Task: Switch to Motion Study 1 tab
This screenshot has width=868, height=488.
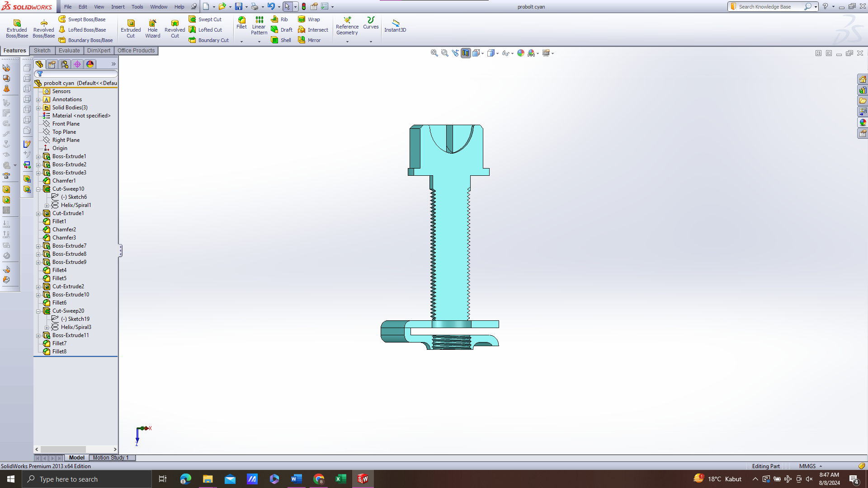Action: 111,458
